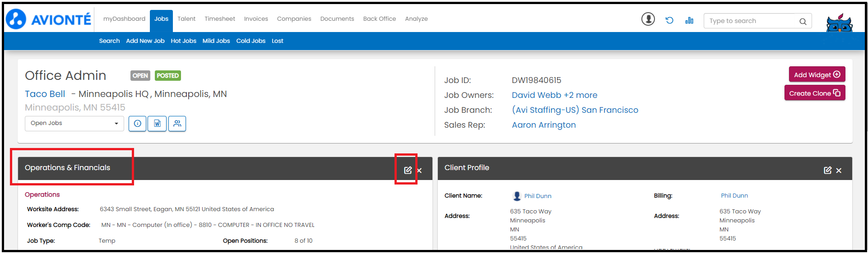The image size is (868, 254).
Task: Choose Add New Job submenu item
Action: (x=145, y=41)
